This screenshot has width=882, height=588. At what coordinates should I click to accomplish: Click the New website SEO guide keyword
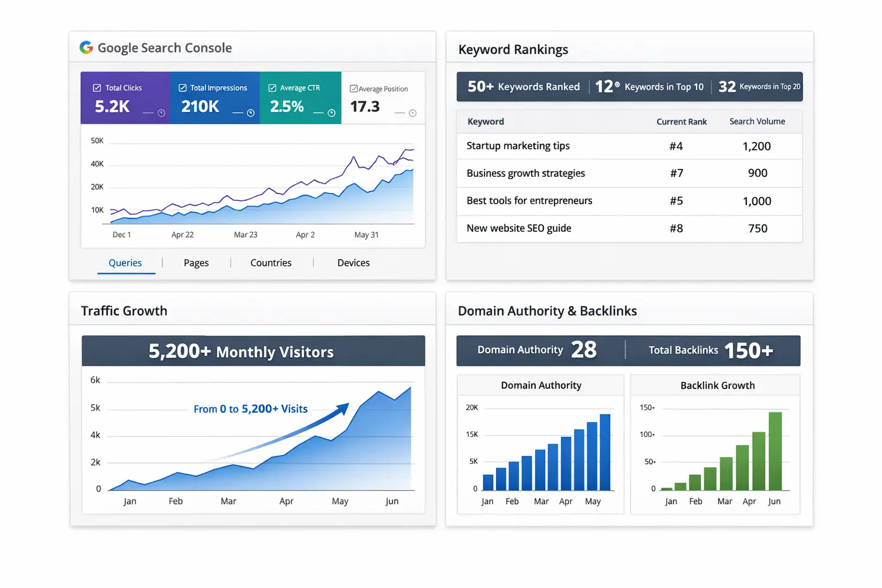pyautogui.click(x=519, y=228)
